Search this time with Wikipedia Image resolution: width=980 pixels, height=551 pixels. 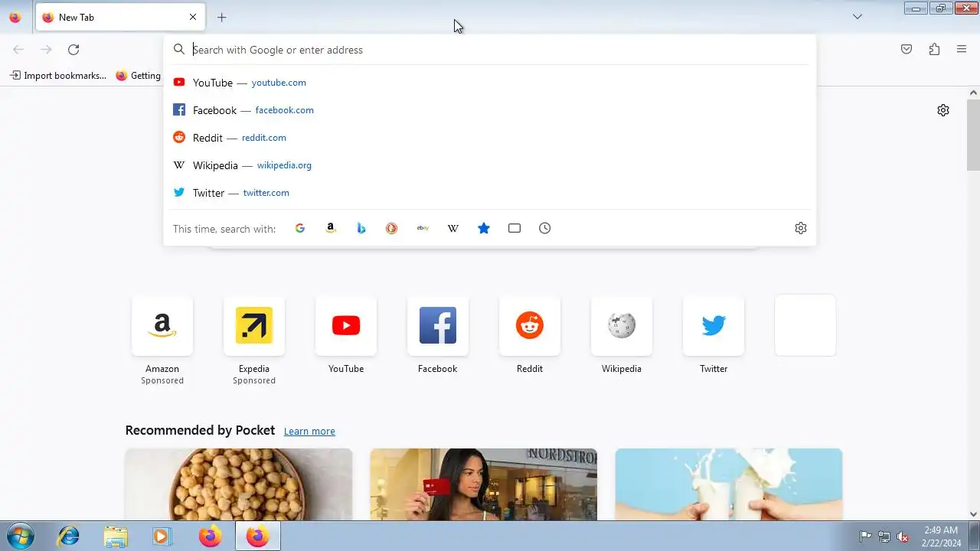(453, 228)
